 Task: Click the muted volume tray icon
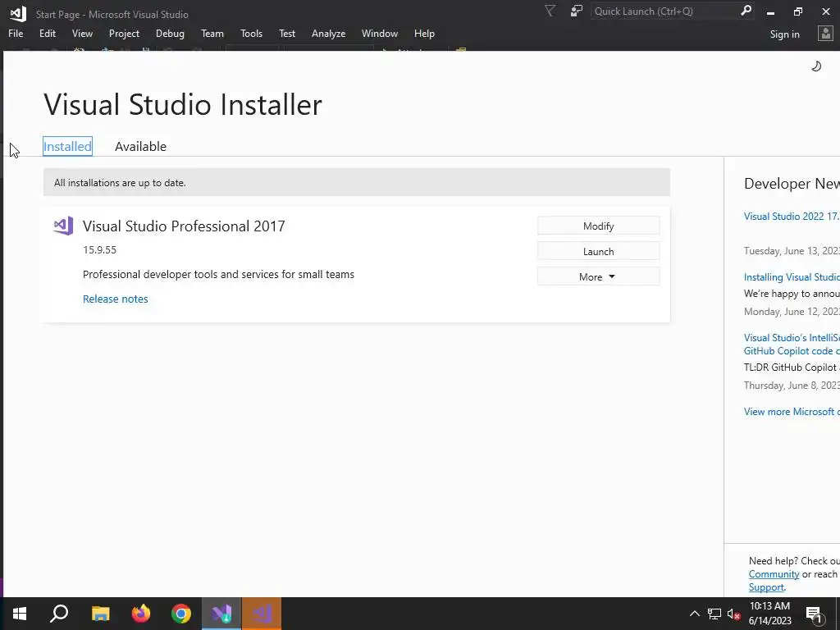(733, 614)
